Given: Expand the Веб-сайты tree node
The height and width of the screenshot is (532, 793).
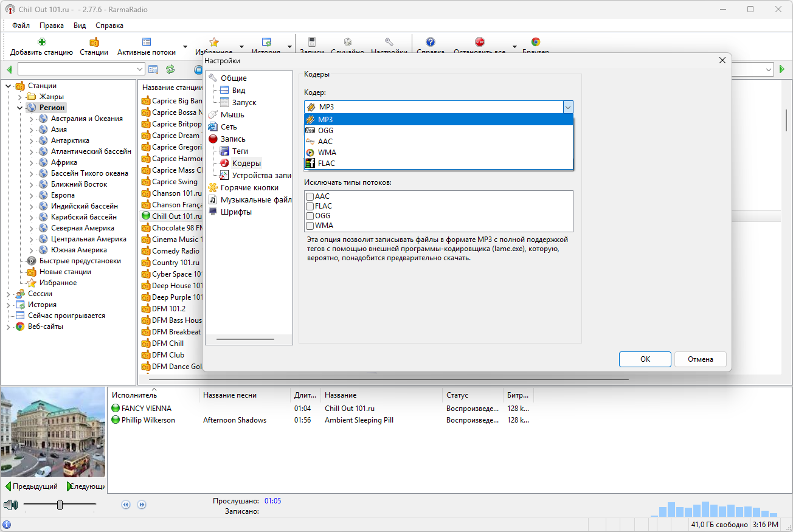Looking at the screenshot, I should (9, 326).
